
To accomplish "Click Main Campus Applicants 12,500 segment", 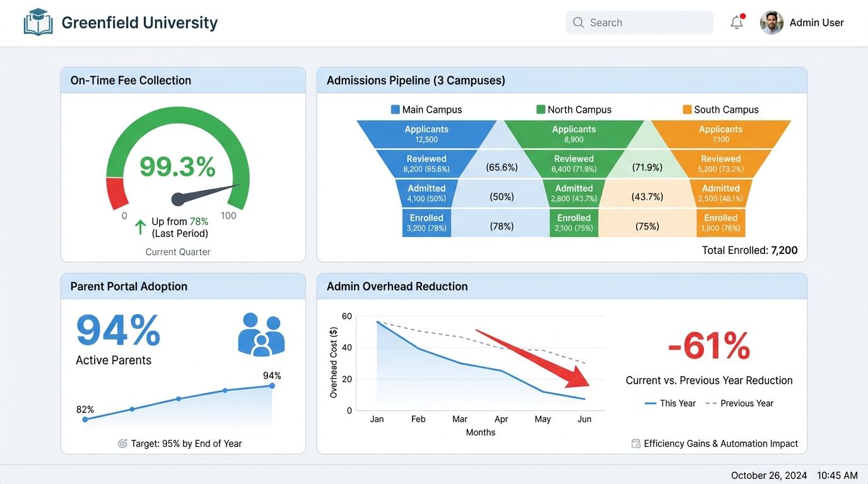I will pyautogui.click(x=427, y=134).
